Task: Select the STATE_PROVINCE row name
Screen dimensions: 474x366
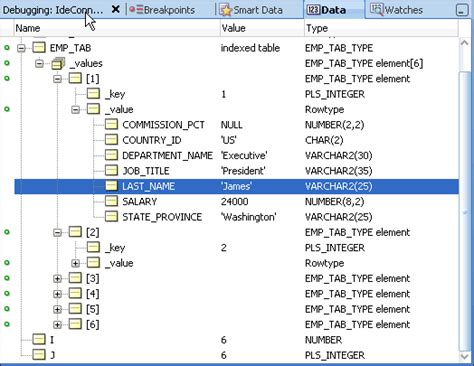Action: coord(162,217)
